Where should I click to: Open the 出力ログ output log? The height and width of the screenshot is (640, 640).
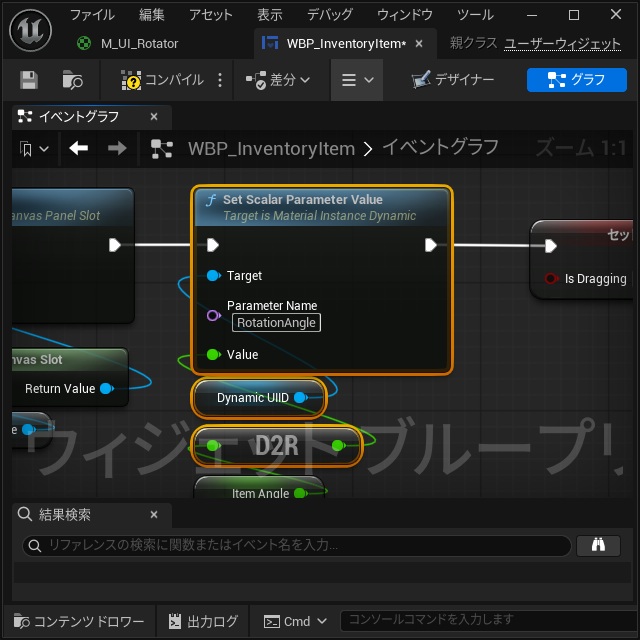203,621
